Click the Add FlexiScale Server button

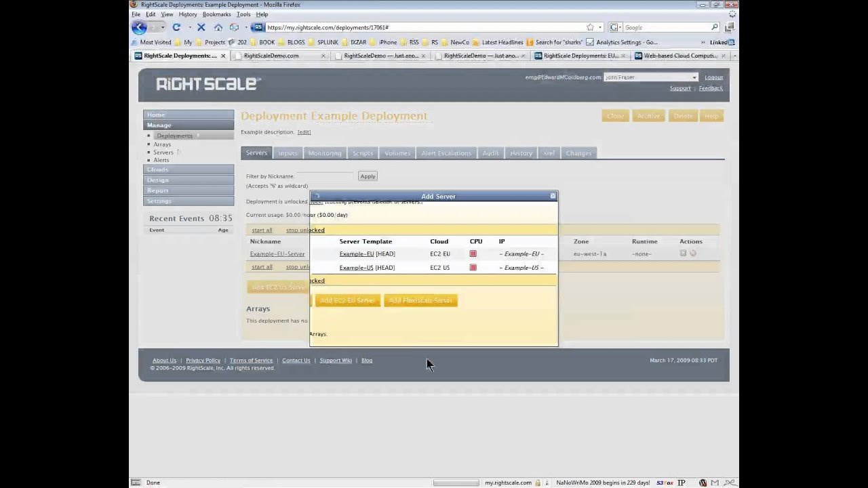(x=420, y=300)
